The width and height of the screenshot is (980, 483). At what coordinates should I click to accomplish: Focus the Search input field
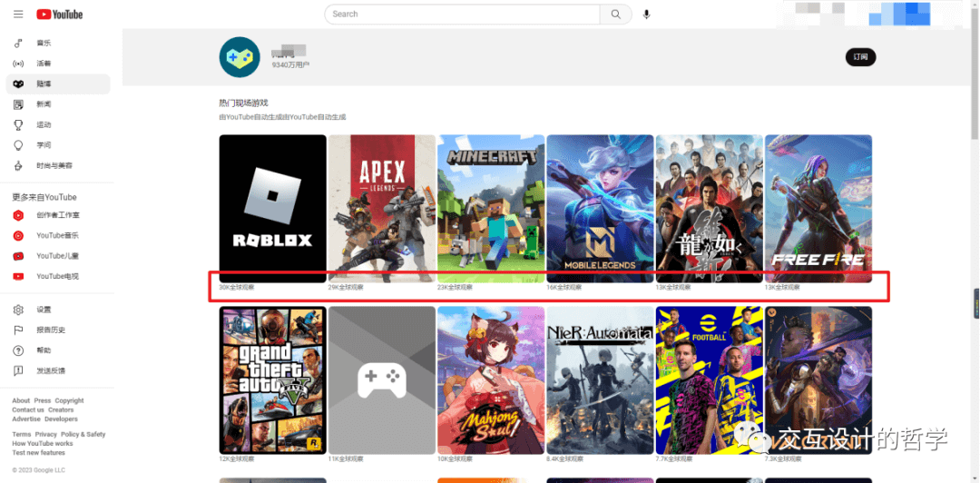pos(463,15)
